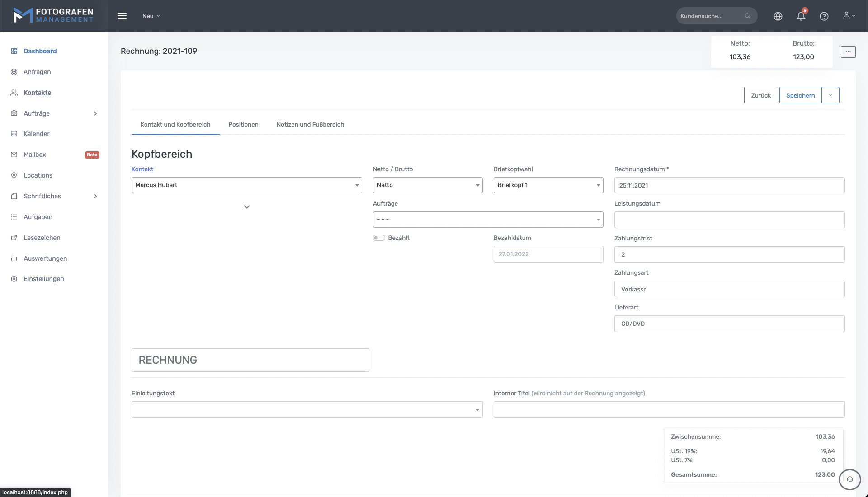
Task: Open the Briefkopfwahl dropdown
Action: [548, 185]
